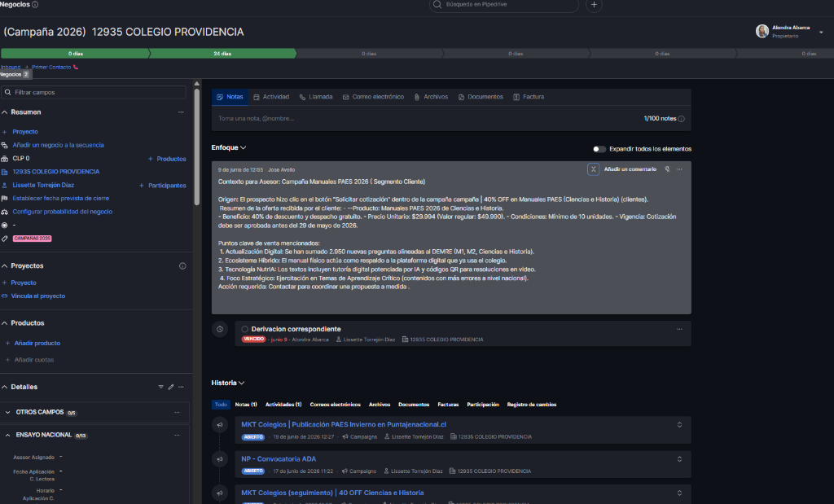
Task: Click Configurar probabilidad del negocio
Action: click(x=62, y=212)
